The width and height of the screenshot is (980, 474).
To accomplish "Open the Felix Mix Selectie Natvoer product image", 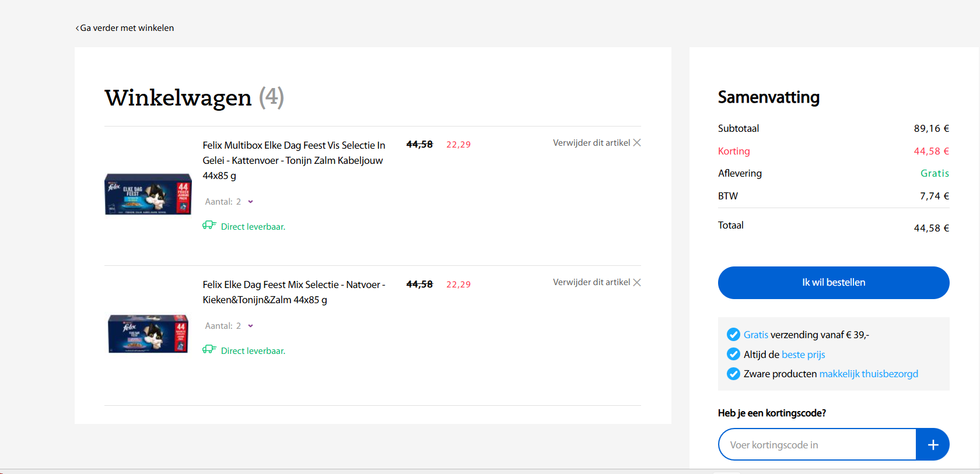I will 148,334.
